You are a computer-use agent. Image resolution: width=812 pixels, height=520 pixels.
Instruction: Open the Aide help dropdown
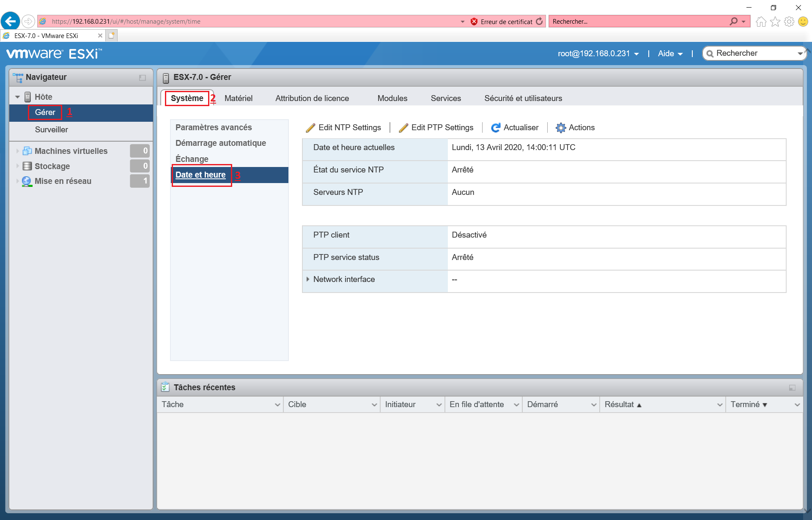coord(670,54)
